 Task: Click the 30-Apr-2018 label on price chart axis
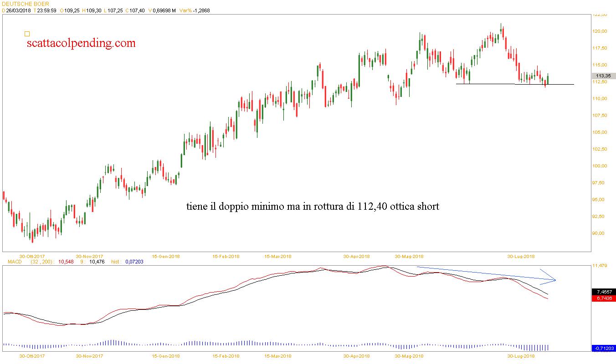tap(356, 256)
